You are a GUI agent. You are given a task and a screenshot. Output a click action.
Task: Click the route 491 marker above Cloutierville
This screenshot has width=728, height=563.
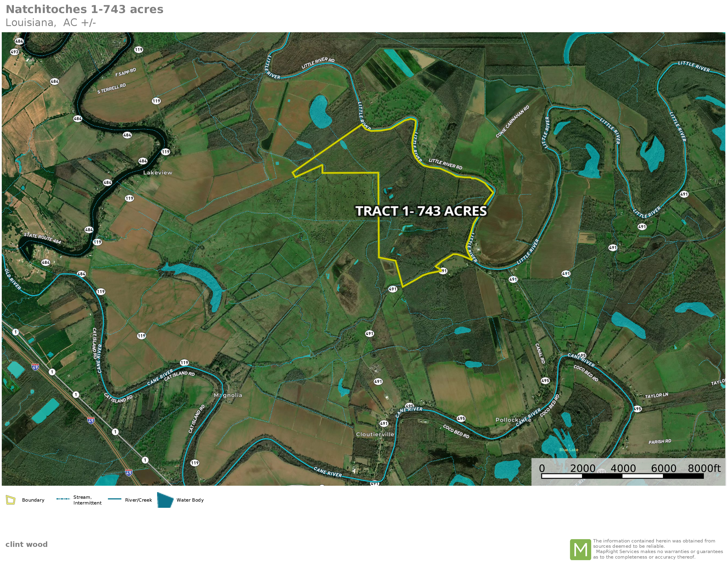384,423
